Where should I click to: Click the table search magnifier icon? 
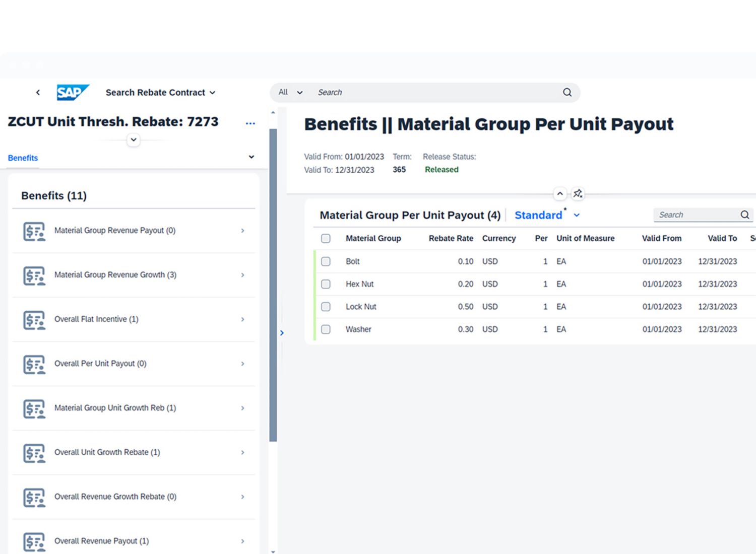coord(744,215)
